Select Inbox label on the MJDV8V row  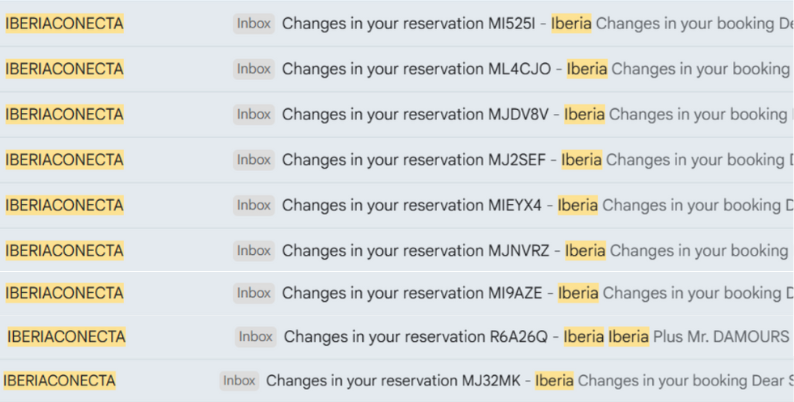[254, 114]
